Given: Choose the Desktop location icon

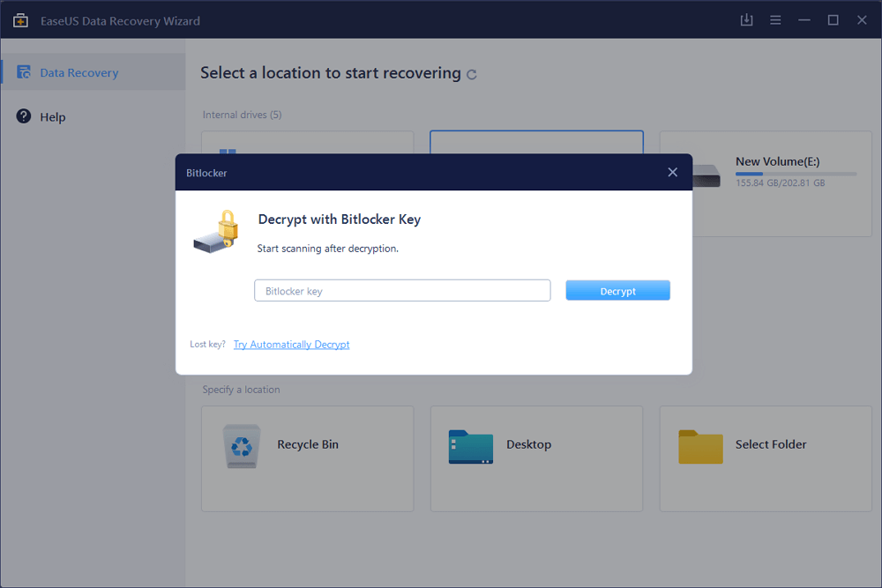Looking at the screenshot, I should pos(470,446).
